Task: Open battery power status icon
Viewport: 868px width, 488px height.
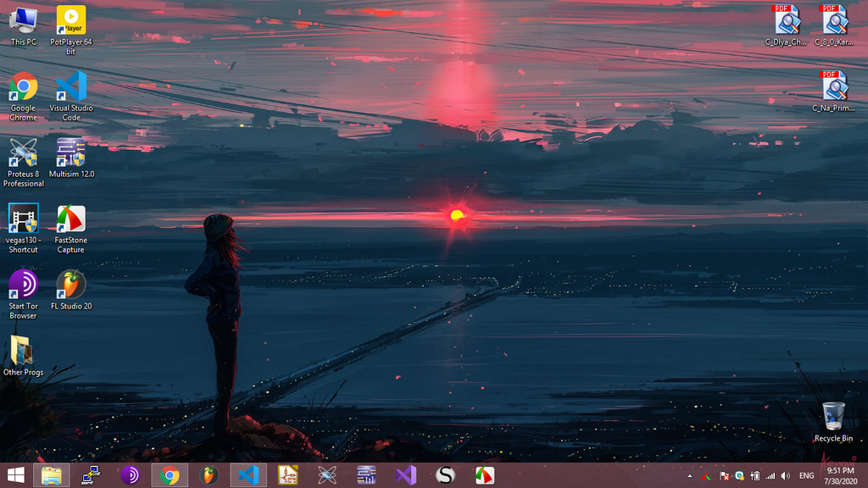Action: tap(754, 476)
